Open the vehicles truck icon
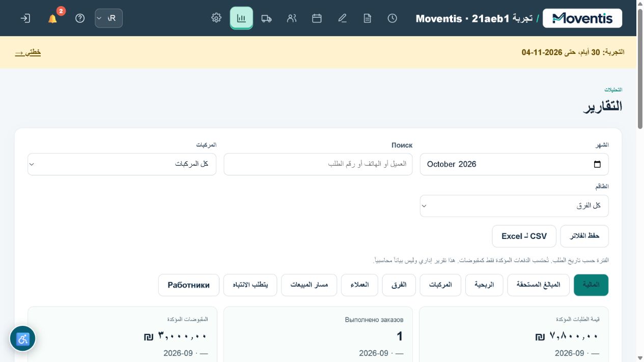The width and height of the screenshot is (644, 362). 266,18
